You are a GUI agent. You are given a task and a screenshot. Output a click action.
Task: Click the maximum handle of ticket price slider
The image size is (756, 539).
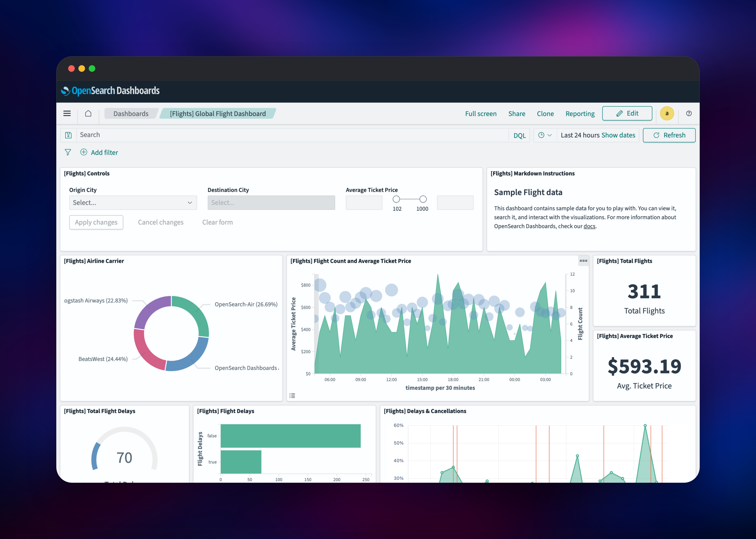click(x=423, y=199)
